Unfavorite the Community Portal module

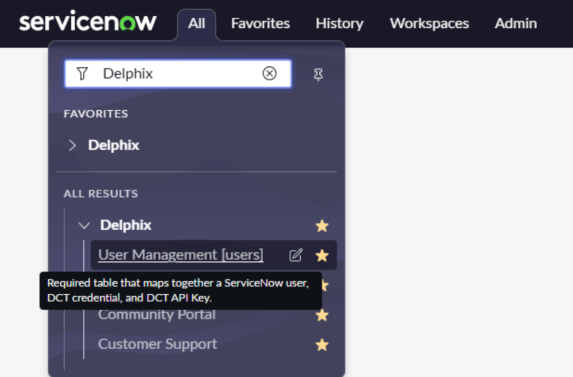322,315
